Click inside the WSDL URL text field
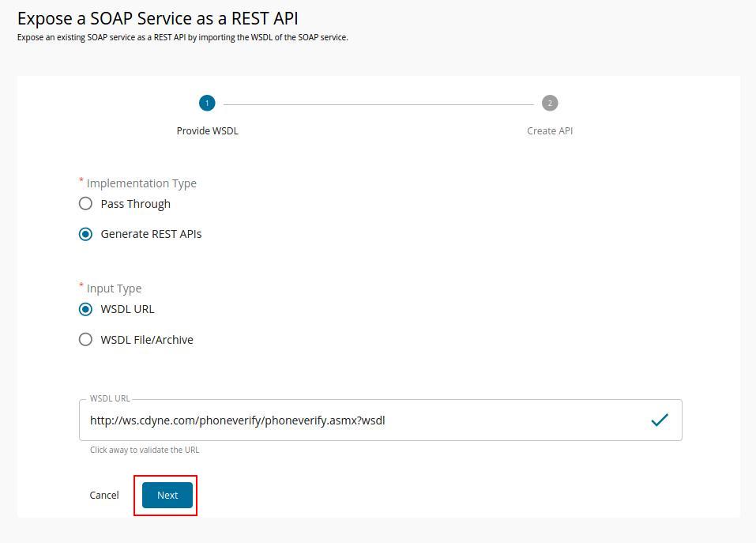Screen dimensions: 756x543 (x=355, y=420)
